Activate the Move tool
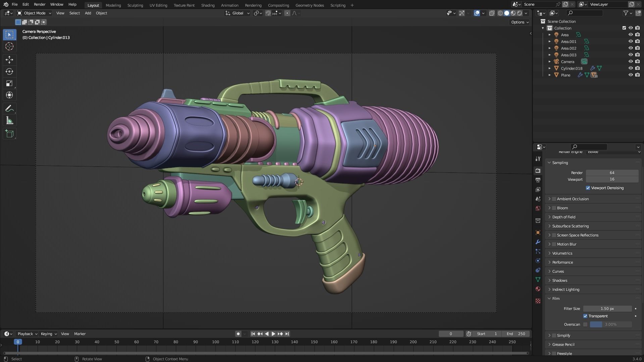Screen dimensions: 644x362 pos(9,60)
